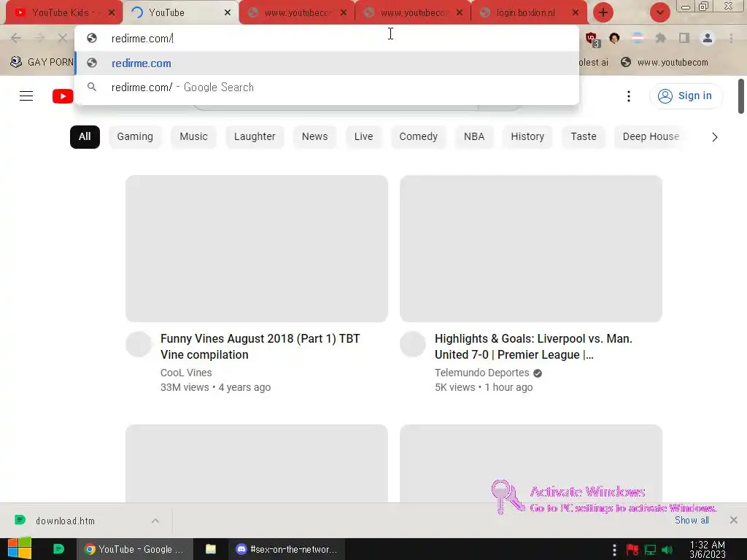Toggle the browser side panel icon
747x560 pixels.
pos(684,38)
